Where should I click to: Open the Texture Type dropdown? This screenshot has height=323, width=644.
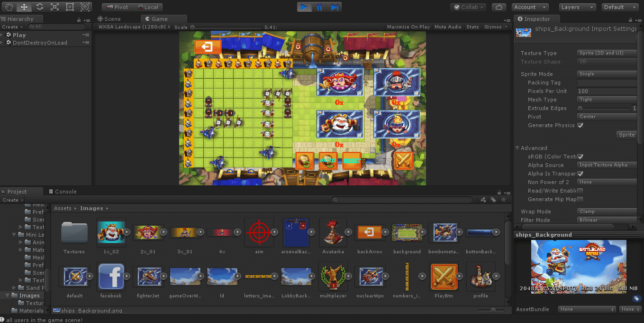point(607,53)
